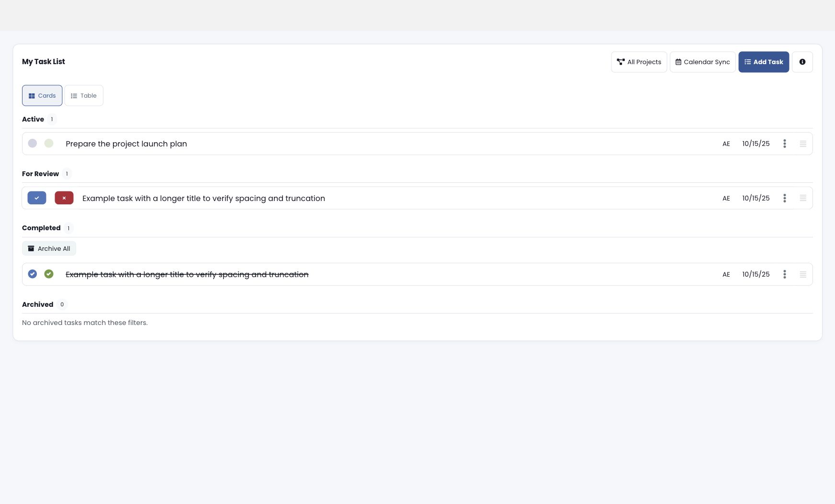Image resolution: width=835 pixels, height=504 pixels.
Task: Click AE assignee on launch plan task
Action: pos(726,144)
